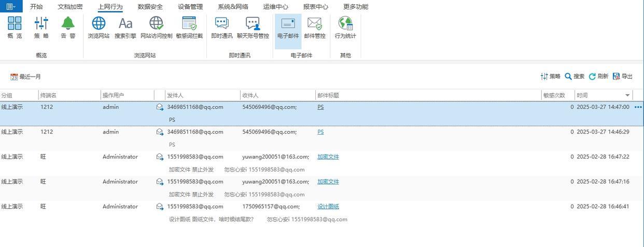Screen dimensions: 644x247
Task: Click the 时间 column sort arrow
Action: [x=627, y=95]
